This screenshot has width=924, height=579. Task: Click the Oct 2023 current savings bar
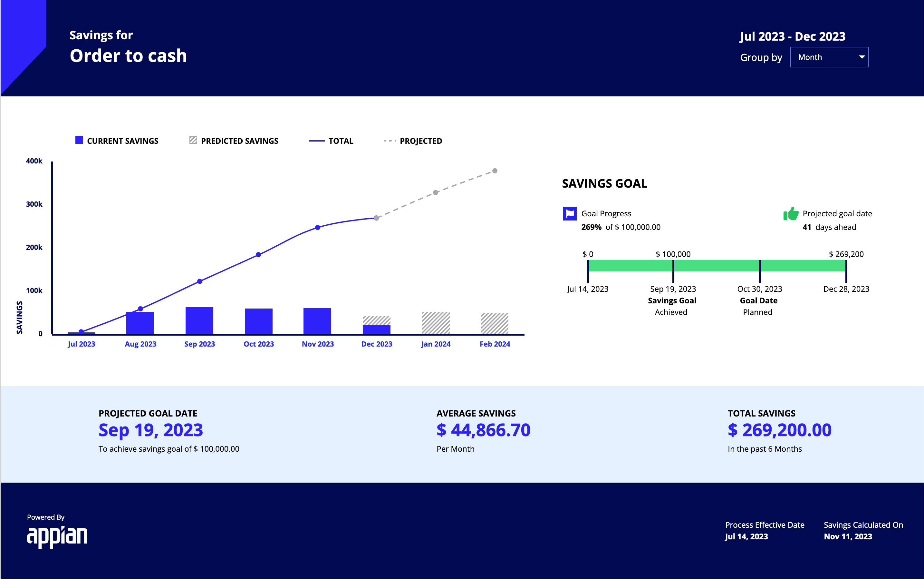(259, 321)
